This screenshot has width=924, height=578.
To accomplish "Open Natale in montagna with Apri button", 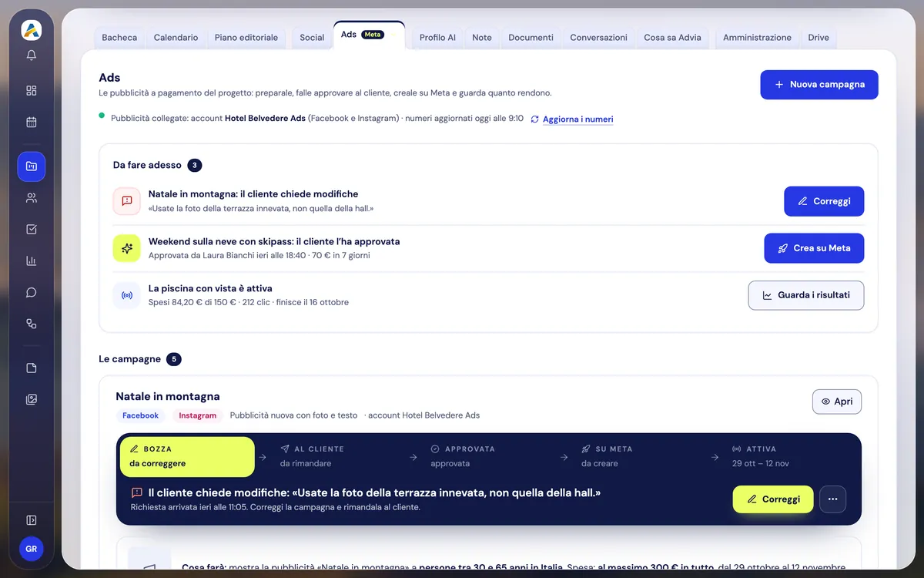I will [x=837, y=402].
